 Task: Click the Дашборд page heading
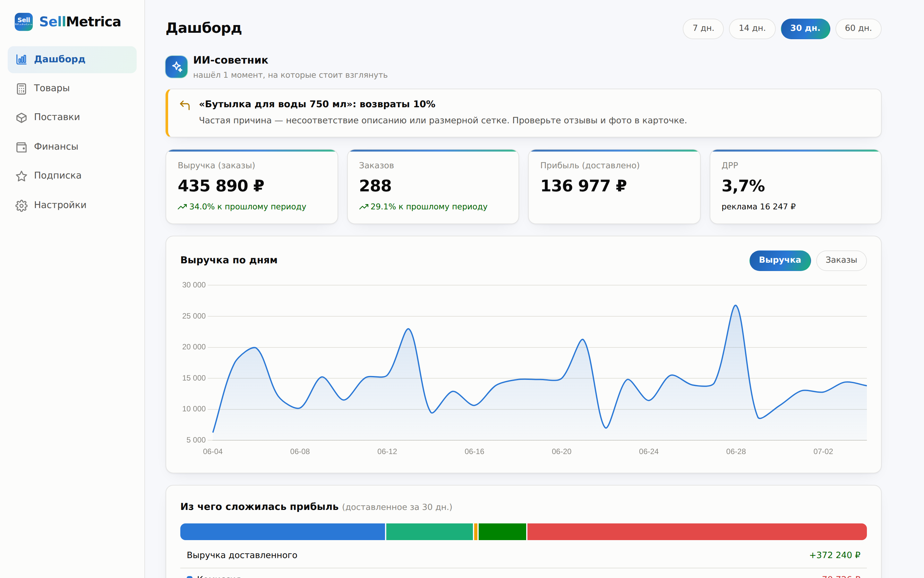(x=204, y=28)
